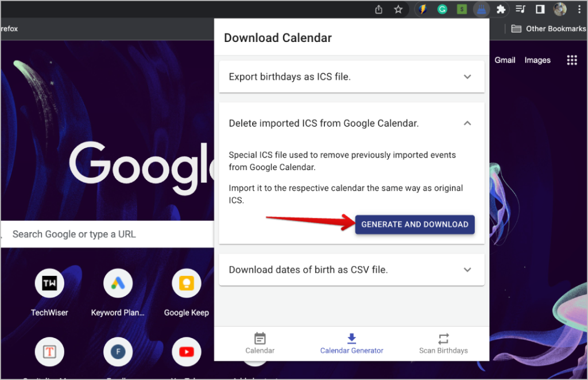The height and width of the screenshot is (380, 588).
Task: Open the Grammarly extension icon
Action: pos(443,9)
